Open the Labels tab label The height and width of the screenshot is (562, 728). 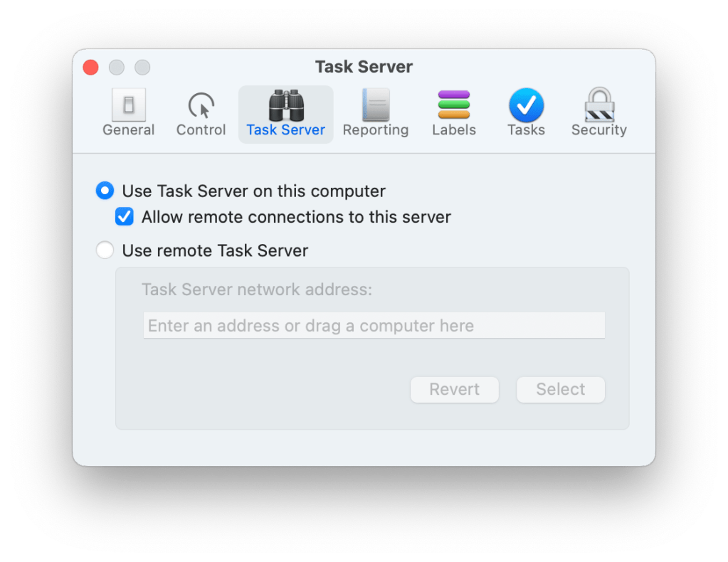tap(454, 130)
